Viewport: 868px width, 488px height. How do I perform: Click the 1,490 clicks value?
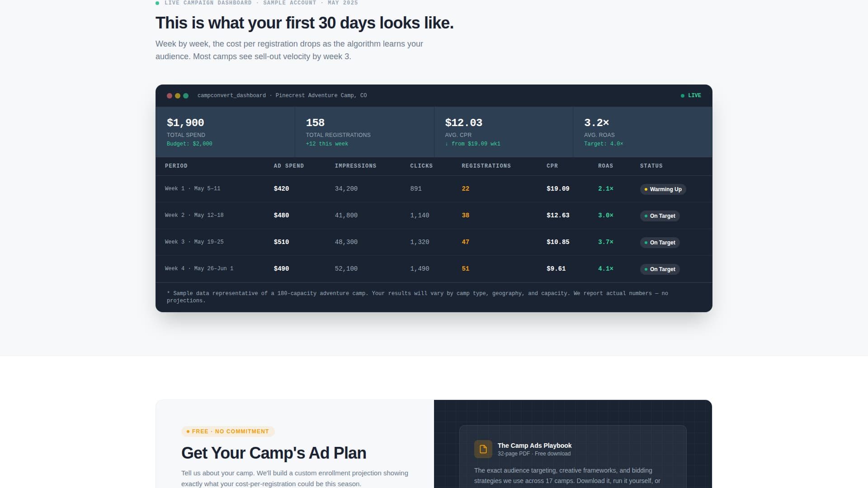[420, 269]
